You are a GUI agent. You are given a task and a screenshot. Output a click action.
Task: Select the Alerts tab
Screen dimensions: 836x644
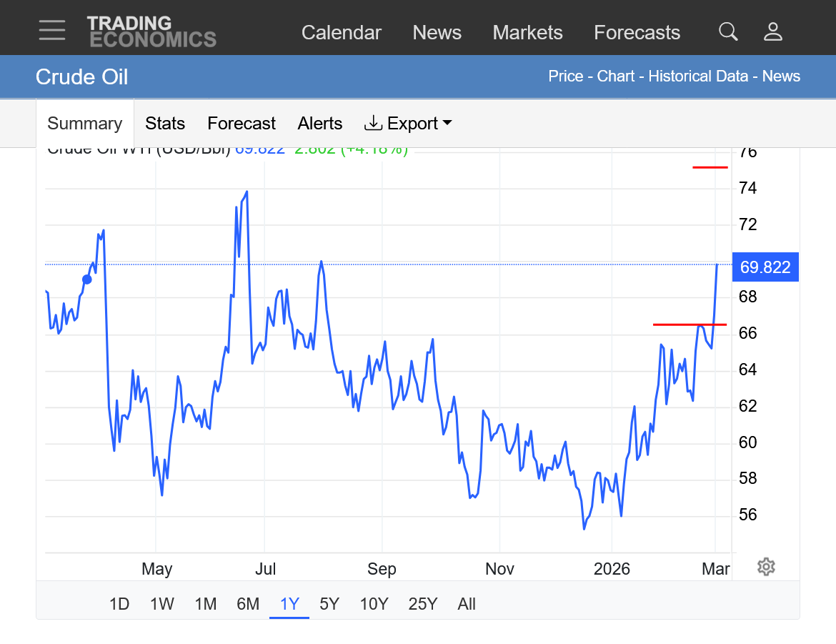coord(319,124)
